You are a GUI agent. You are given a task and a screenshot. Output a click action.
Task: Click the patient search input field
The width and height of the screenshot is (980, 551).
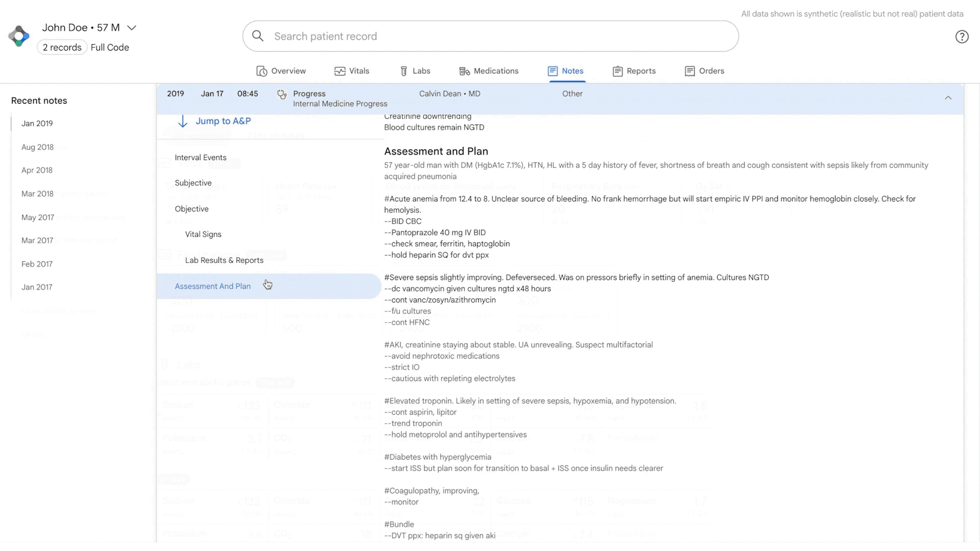point(491,36)
